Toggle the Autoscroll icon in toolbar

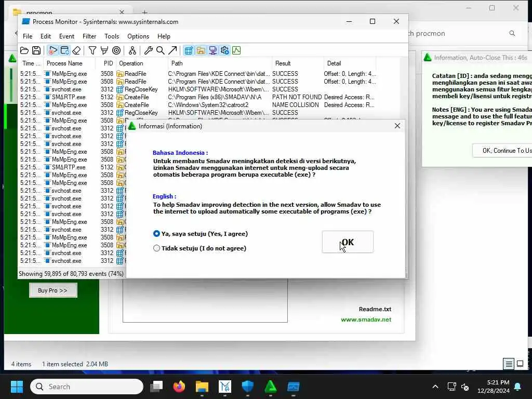click(x=64, y=50)
